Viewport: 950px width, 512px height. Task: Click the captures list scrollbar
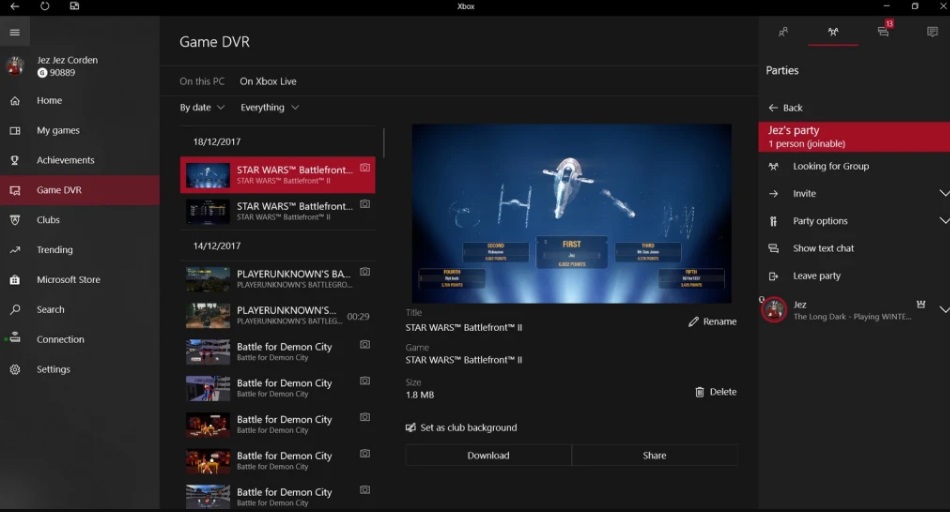384,142
